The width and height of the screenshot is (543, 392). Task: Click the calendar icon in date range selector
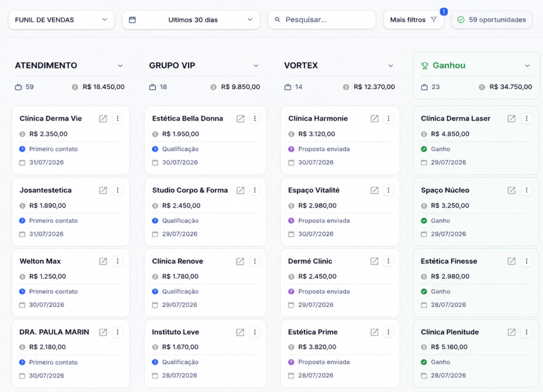pyautogui.click(x=132, y=20)
